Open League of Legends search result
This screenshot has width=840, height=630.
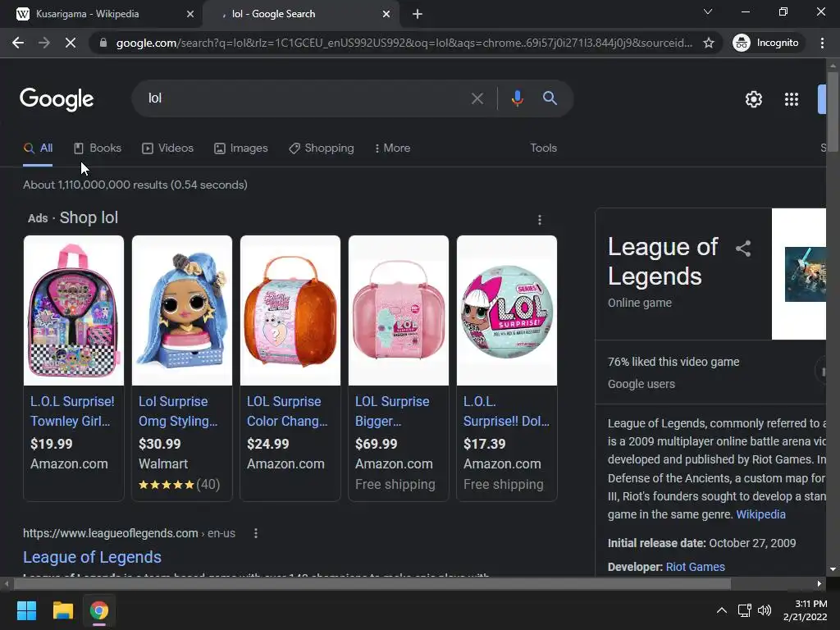pos(92,557)
